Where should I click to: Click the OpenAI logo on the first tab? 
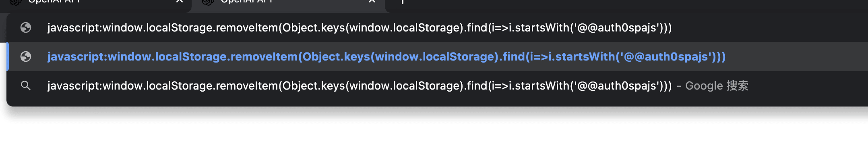tap(15, 2)
